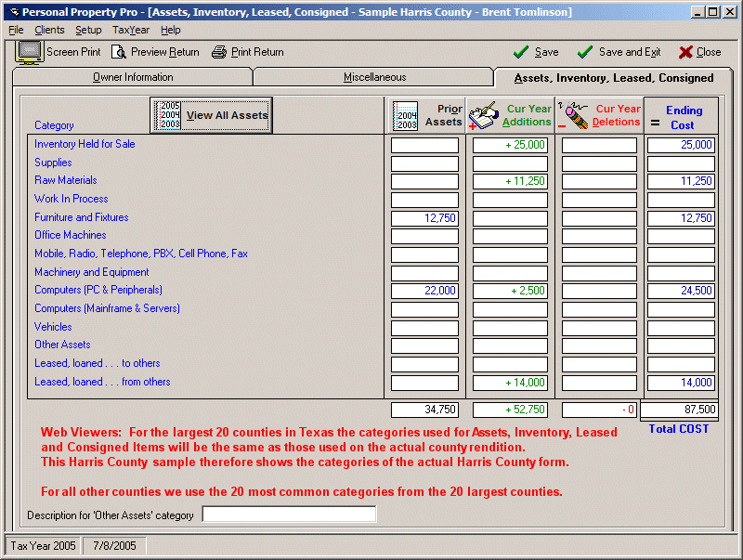
Task: Click the View All Assets button
Action: (212, 115)
